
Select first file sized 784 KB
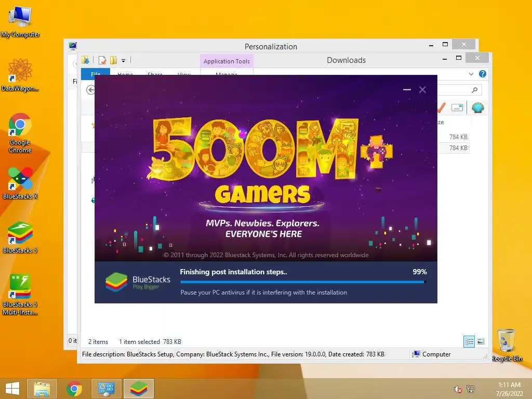(x=458, y=137)
